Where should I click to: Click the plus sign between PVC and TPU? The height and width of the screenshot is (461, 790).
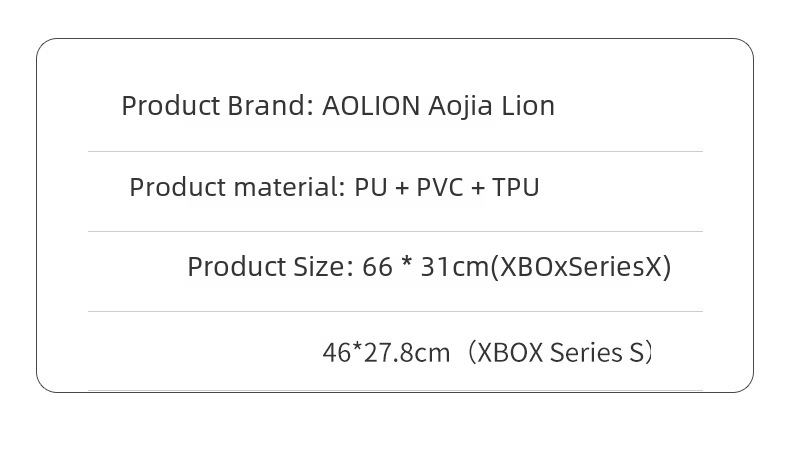tap(478, 188)
